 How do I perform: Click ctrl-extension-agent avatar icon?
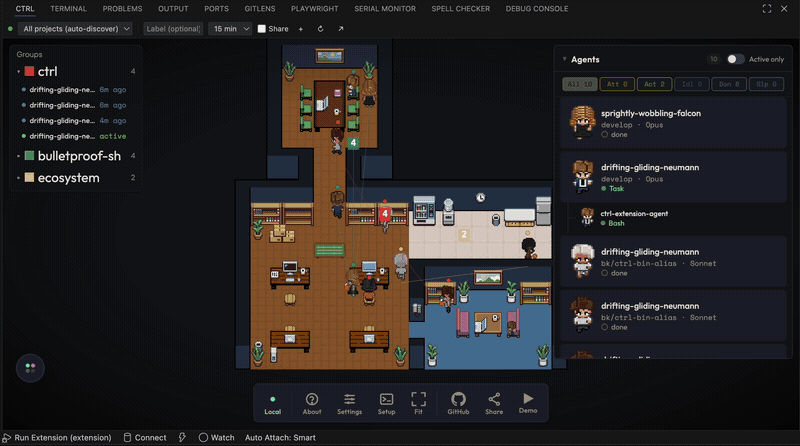click(x=587, y=218)
